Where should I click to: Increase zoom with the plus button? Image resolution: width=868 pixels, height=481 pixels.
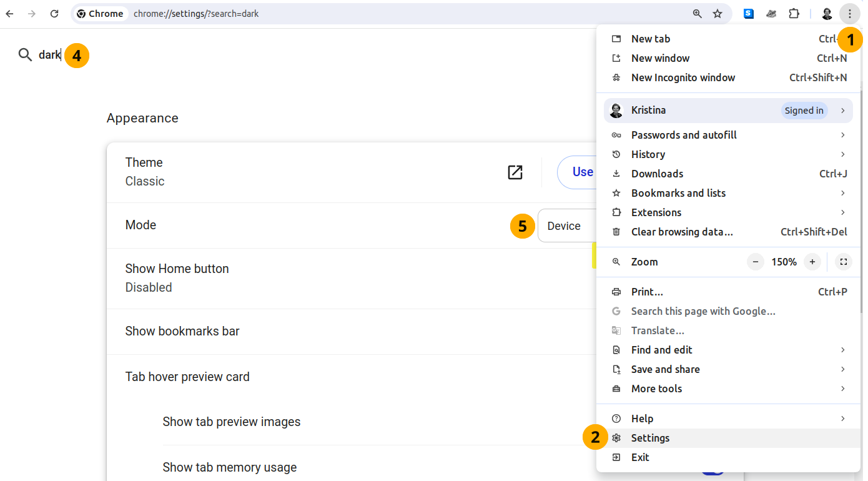click(812, 262)
